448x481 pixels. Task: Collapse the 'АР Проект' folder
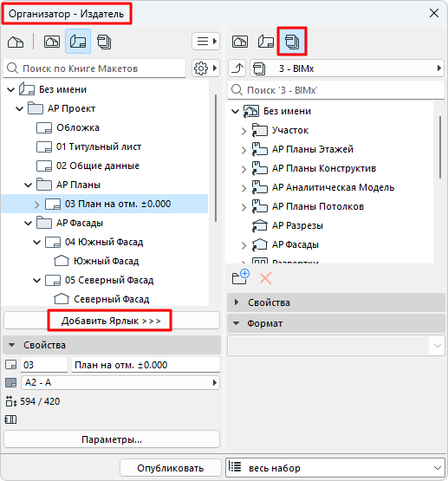coord(19,108)
